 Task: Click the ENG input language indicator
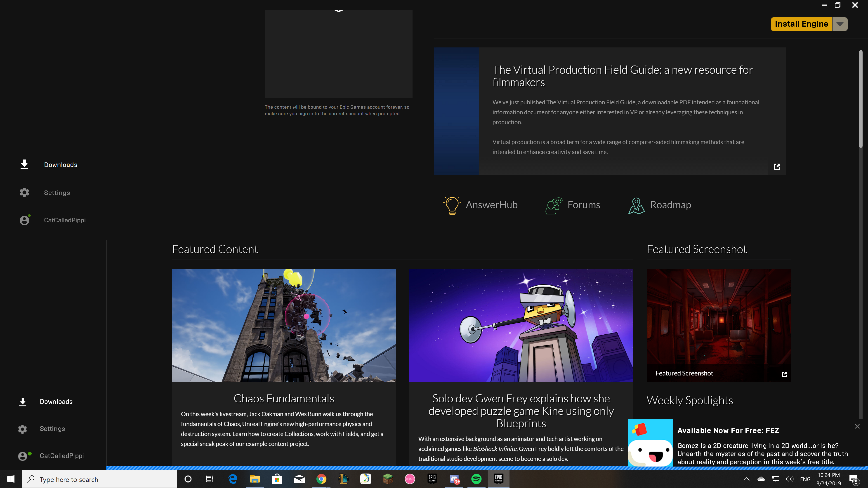[805, 479]
